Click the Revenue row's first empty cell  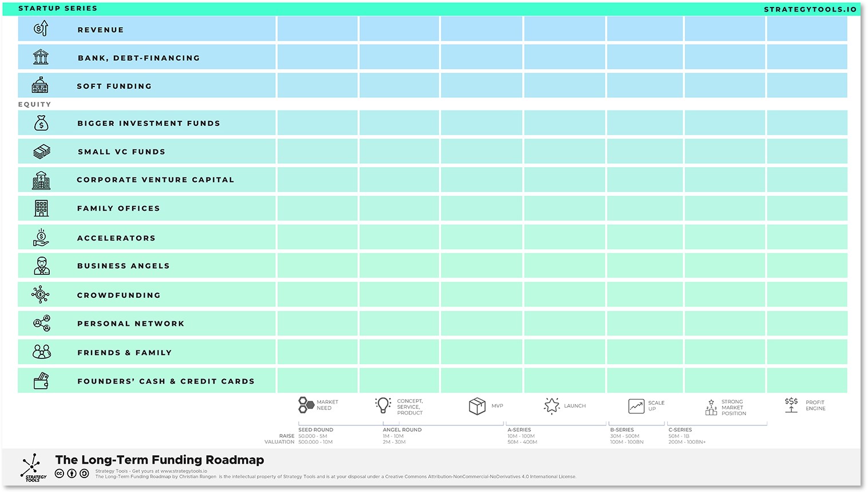click(318, 29)
